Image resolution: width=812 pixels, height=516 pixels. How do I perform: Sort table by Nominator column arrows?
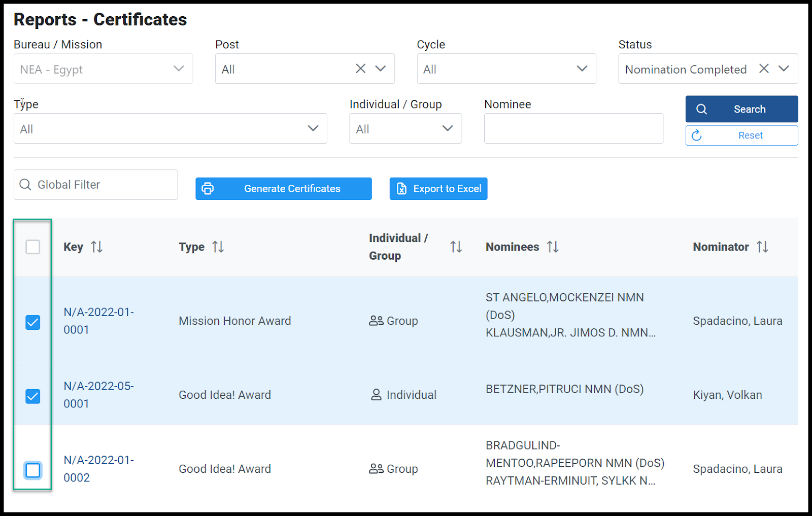pyautogui.click(x=762, y=247)
